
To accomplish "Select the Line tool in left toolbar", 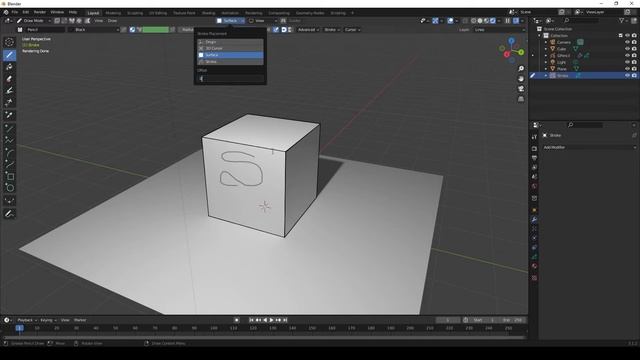I will 9,128.
